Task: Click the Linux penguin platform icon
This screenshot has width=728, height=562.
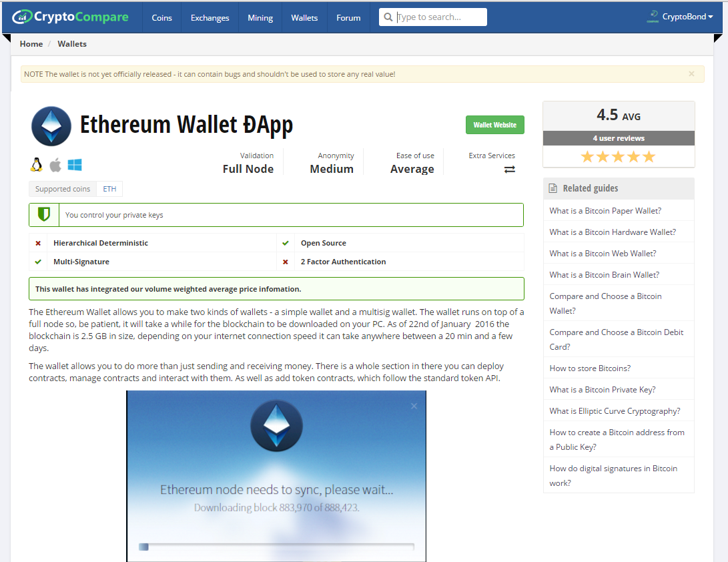Action: coord(36,165)
